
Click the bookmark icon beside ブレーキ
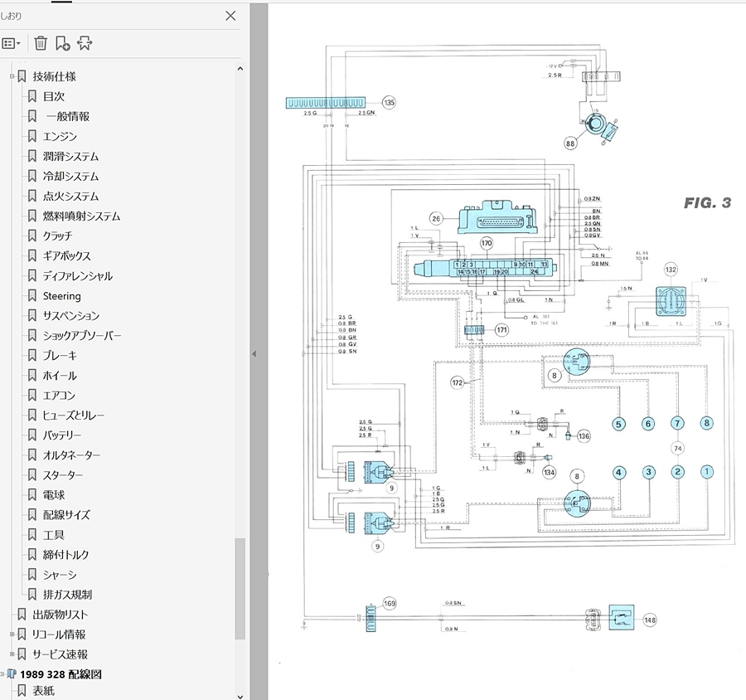coord(31,356)
